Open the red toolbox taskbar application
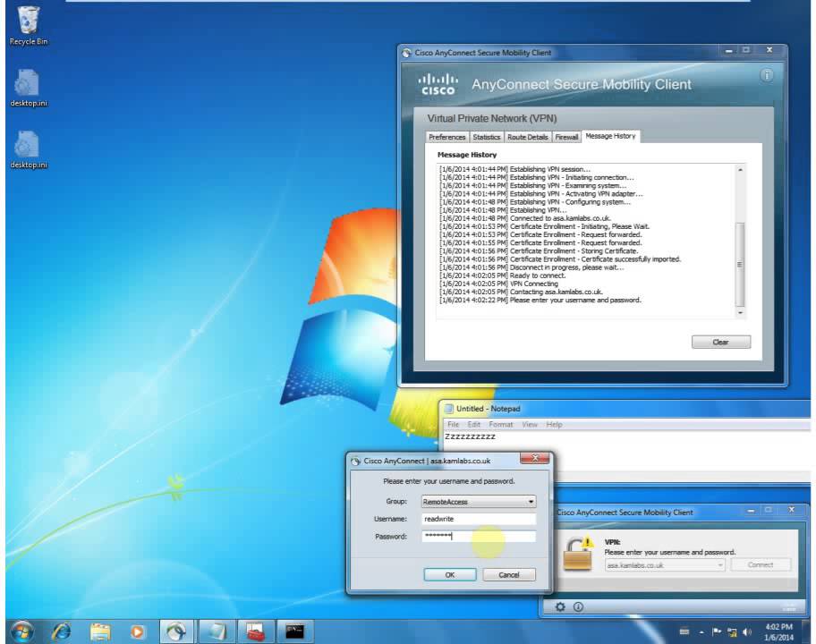The width and height of the screenshot is (816, 644). tap(256, 631)
